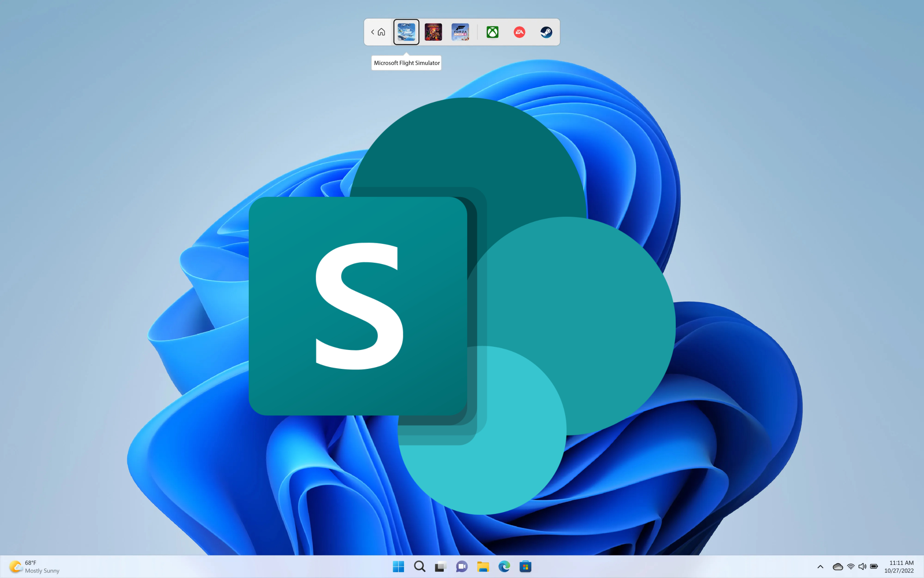Open the Teams Chat taskbar icon
The width and height of the screenshot is (924, 578).
pyautogui.click(x=462, y=566)
